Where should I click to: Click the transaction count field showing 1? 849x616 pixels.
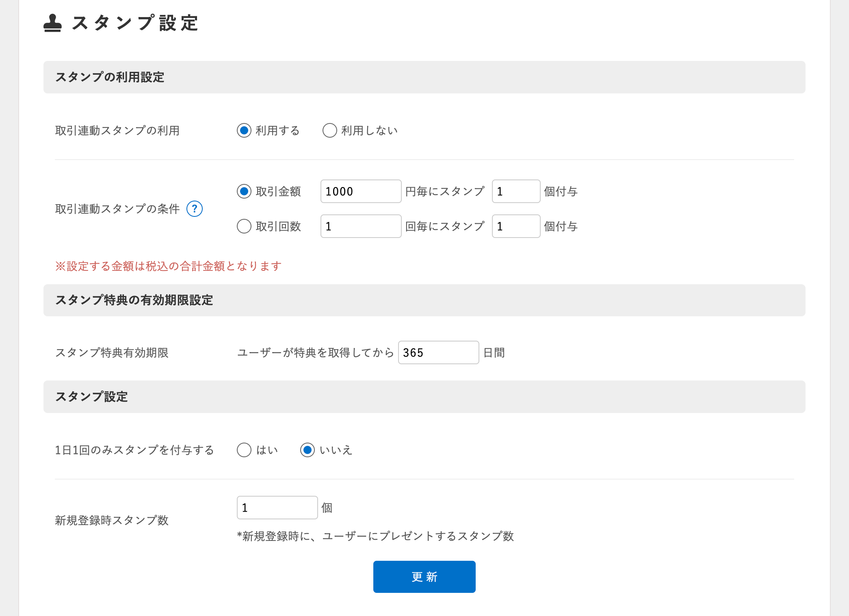[x=360, y=226]
